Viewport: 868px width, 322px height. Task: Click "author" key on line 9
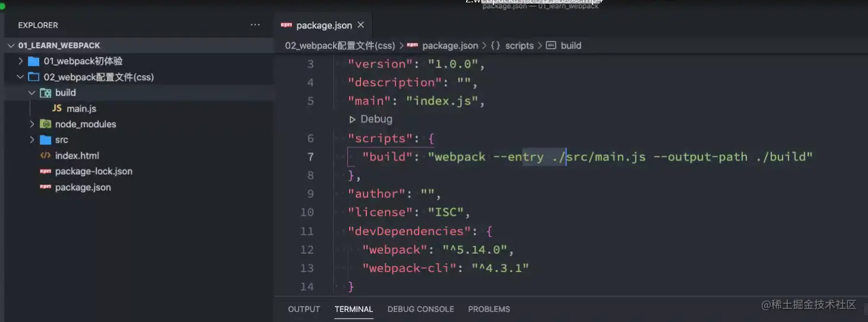376,194
